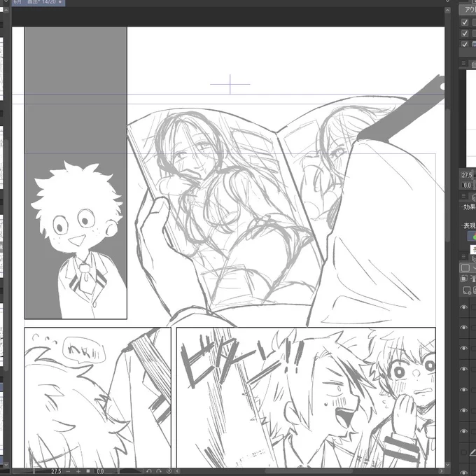Screen dimensions: 476x476
Task: Click the canvas vertical scrollbar down arrow
Action: 447,465
